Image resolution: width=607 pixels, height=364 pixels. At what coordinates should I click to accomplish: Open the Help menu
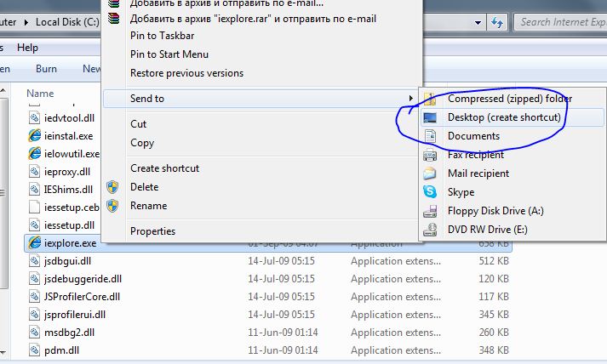tap(27, 48)
